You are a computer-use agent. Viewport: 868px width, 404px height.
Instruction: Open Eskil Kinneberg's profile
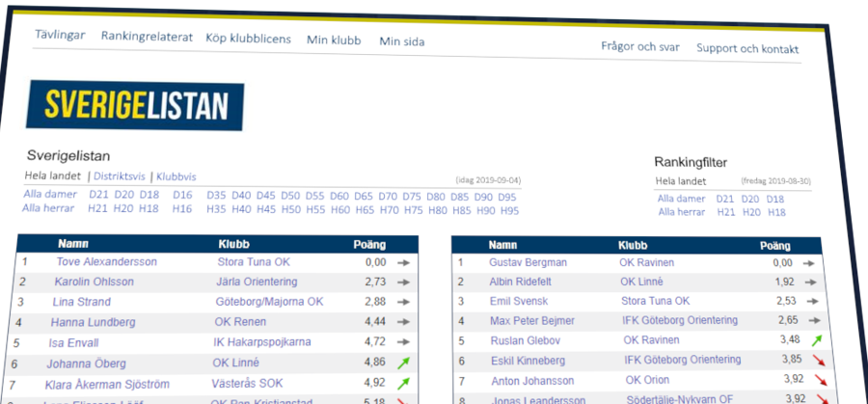click(529, 361)
